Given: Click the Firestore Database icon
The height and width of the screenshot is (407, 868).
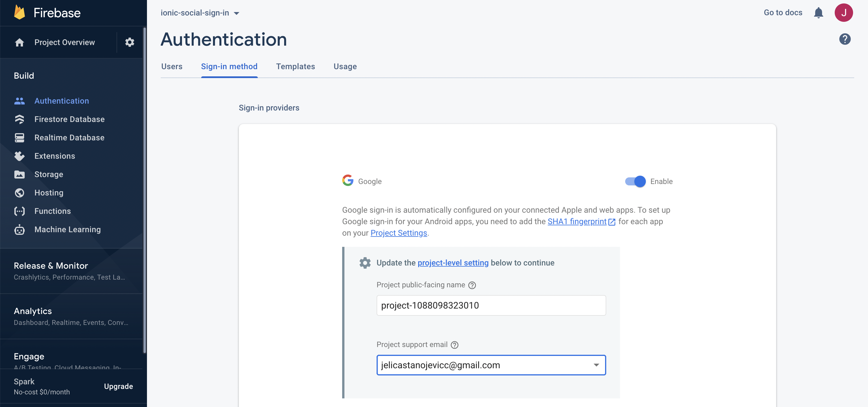Looking at the screenshot, I should tap(20, 119).
